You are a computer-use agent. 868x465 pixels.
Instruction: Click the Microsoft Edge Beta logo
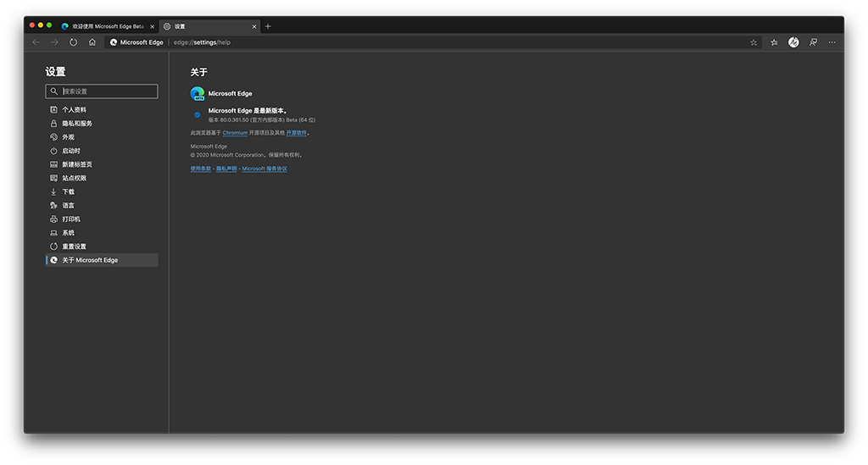[x=197, y=93]
